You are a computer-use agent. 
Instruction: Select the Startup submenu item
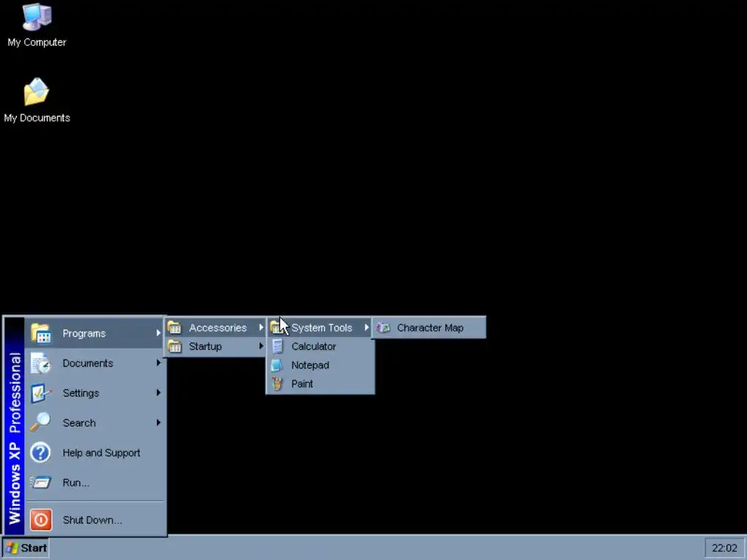tap(215, 346)
